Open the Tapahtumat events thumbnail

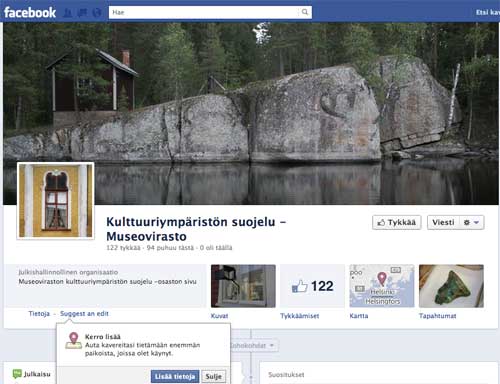[451, 286]
